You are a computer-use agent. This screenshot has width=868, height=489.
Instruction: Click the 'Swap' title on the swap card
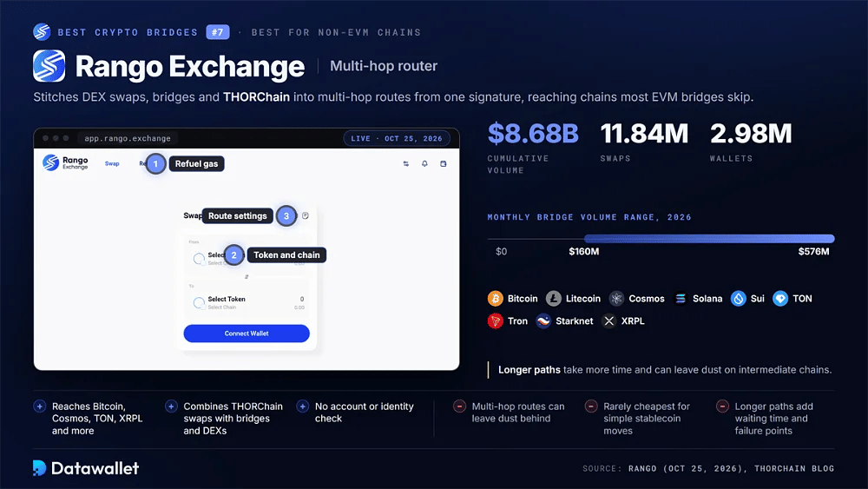click(x=192, y=215)
